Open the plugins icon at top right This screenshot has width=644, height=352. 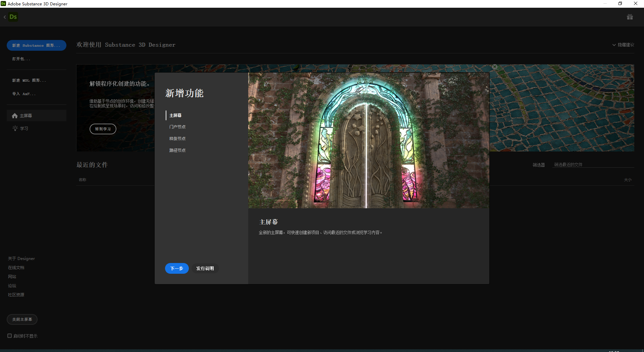pos(630,16)
